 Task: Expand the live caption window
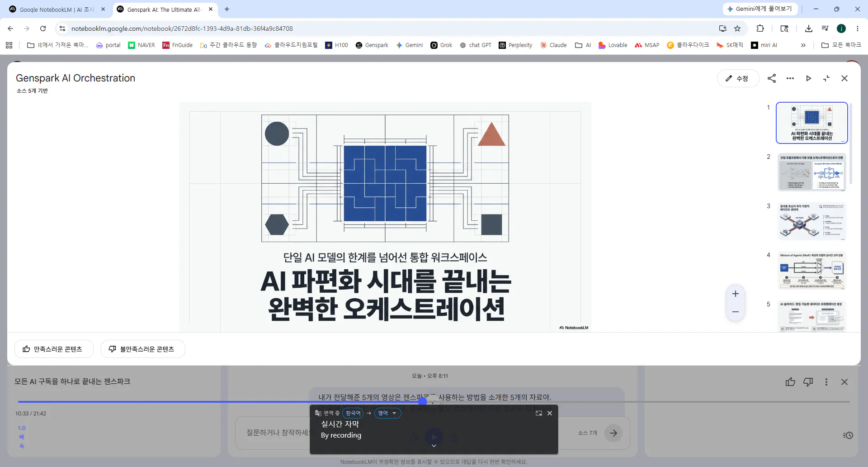pos(539,413)
